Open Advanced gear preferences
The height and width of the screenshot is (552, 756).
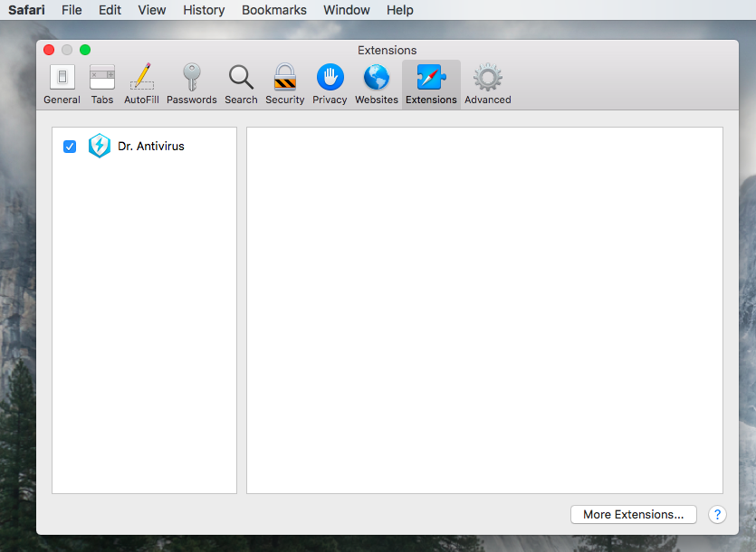488,84
